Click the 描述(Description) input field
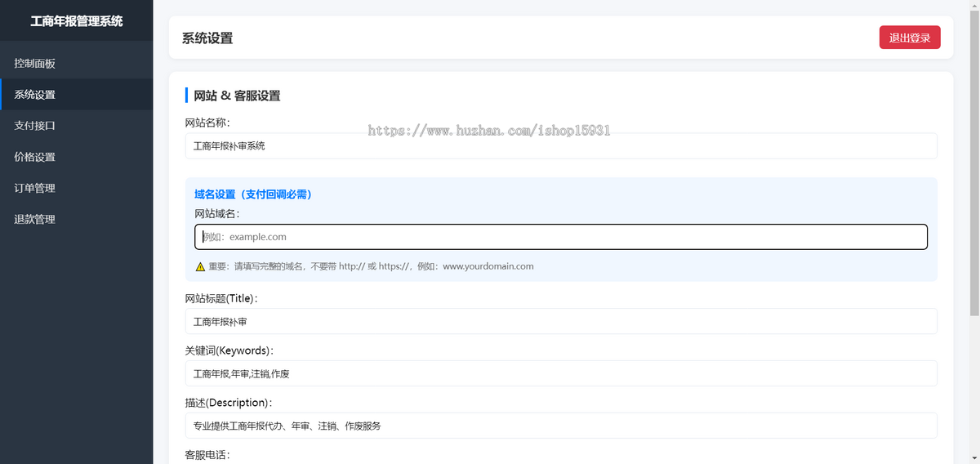The image size is (980, 464). pyautogui.click(x=561, y=426)
